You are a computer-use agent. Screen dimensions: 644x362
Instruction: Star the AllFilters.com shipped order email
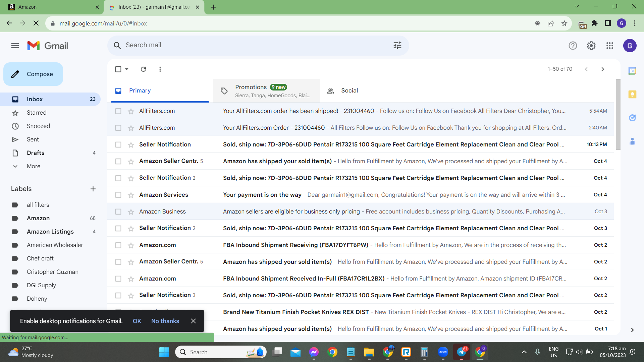pos(131,111)
